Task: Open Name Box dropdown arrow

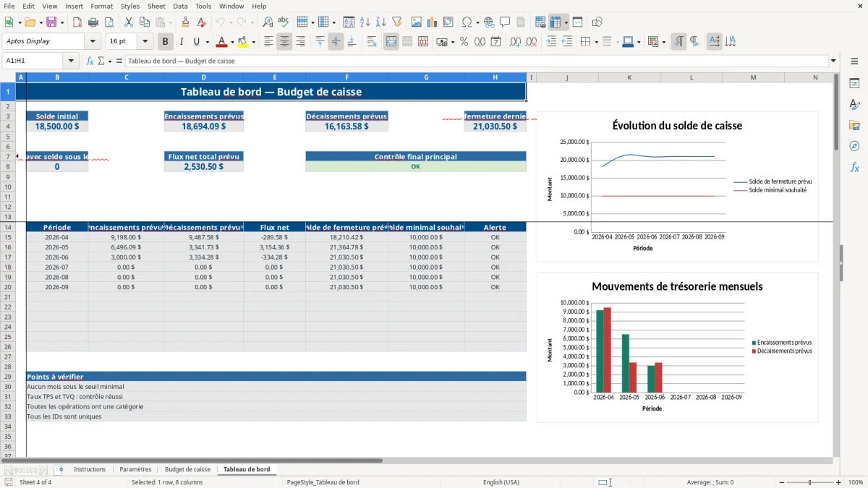Action: [x=71, y=61]
